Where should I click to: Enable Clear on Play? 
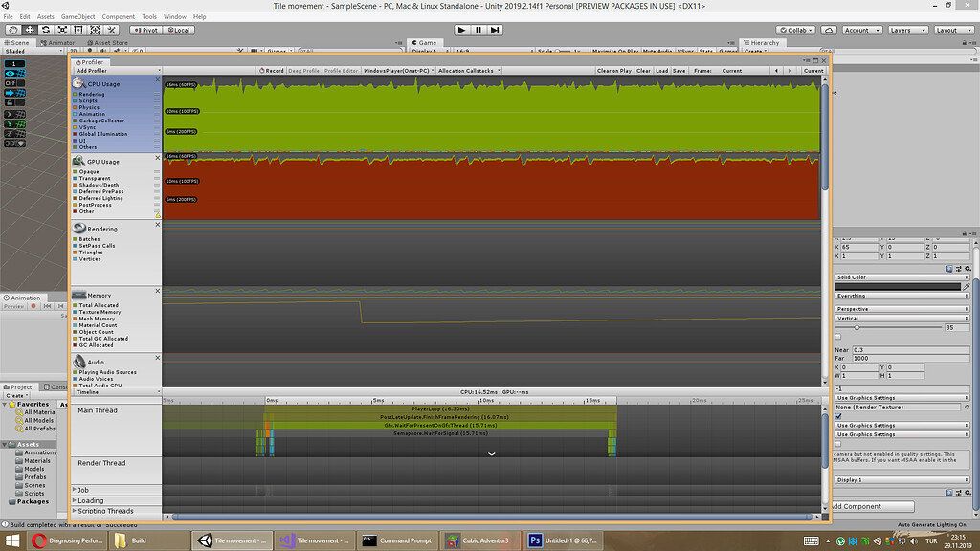click(614, 70)
